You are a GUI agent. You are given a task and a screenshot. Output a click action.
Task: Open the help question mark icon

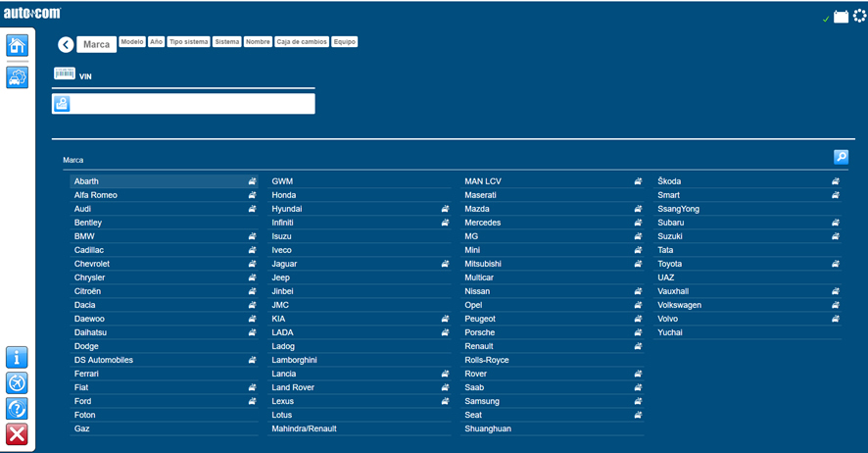click(17, 409)
